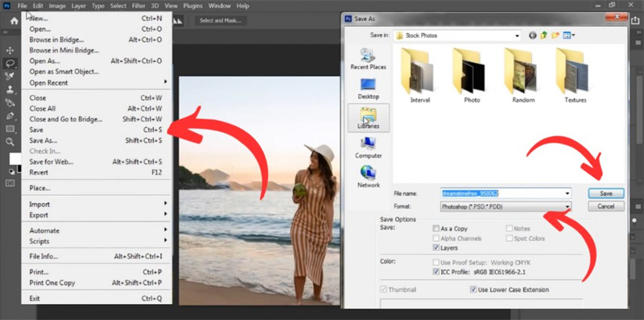The image size is (644, 320).
Task: Toggle the Notes checkbox
Action: pos(510,228)
